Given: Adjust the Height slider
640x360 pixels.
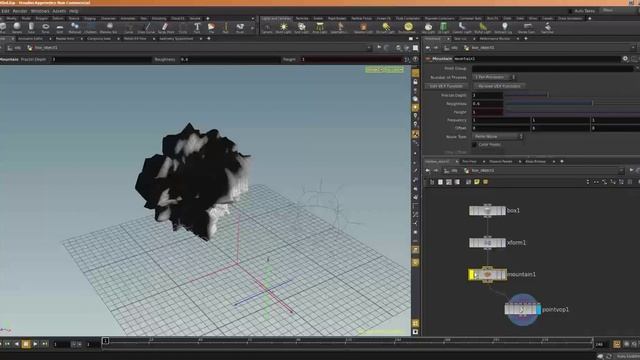Looking at the screenshot, I should (x=571, y=112).
